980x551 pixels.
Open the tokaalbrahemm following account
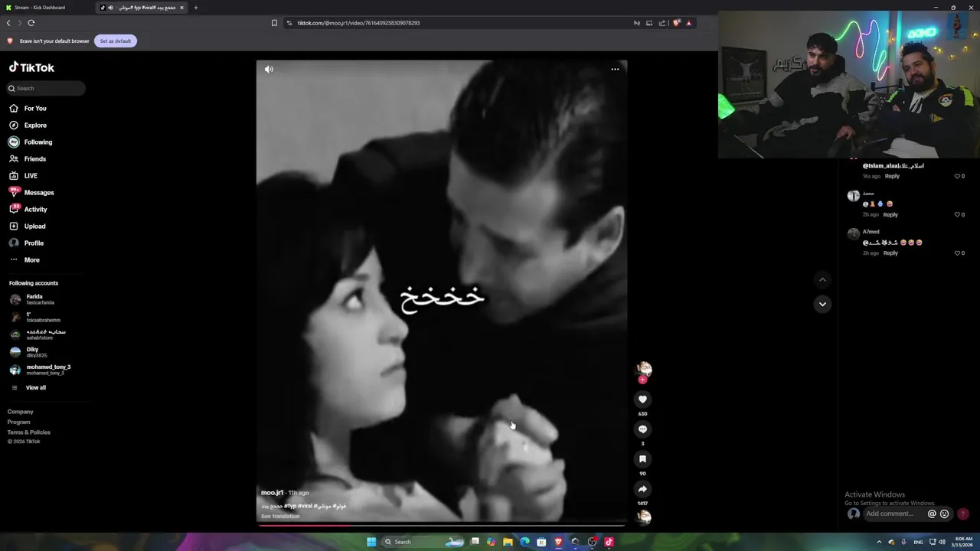tap(35, 317)
